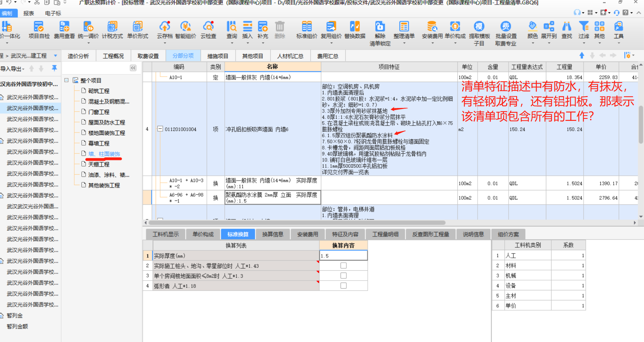Select the 聚氨酯防水涂膜 2mm厚 name cell
Image resolution: width=644 pixels, height=342 pixels.
(x=272, y=197)
